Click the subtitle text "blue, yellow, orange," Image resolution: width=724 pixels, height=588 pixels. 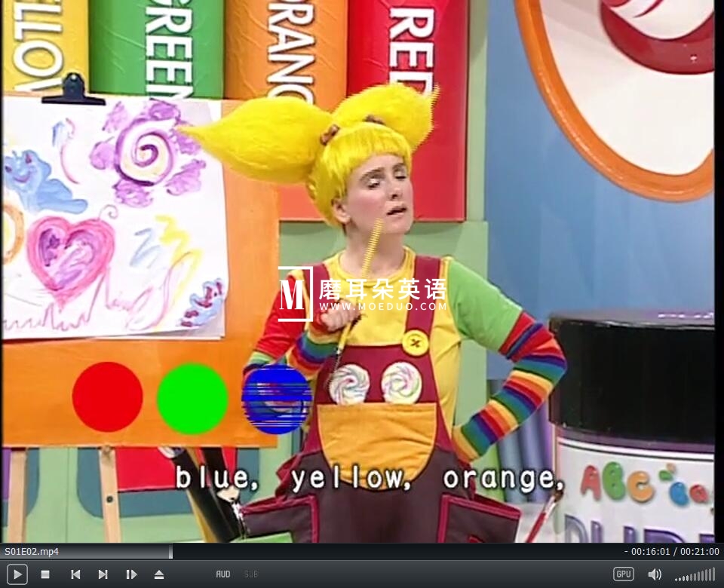click(x=370, y=479)
